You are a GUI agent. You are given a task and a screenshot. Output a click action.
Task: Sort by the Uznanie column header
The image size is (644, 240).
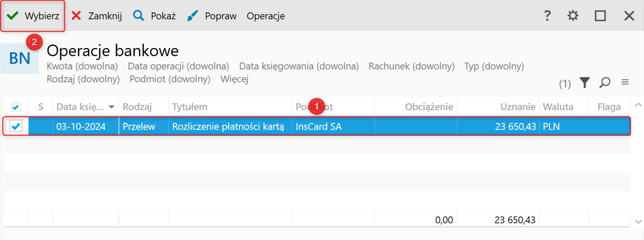tap(518, 107)
